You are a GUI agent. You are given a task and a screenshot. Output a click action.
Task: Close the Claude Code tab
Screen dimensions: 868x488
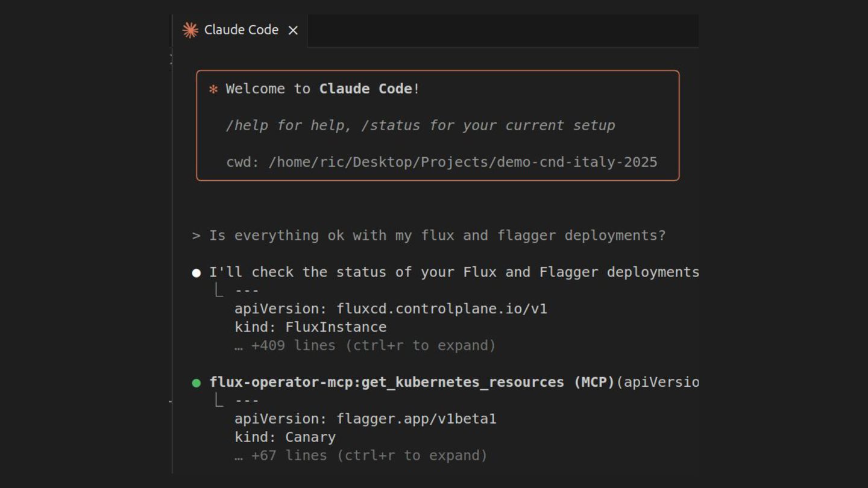pos(293,30)
